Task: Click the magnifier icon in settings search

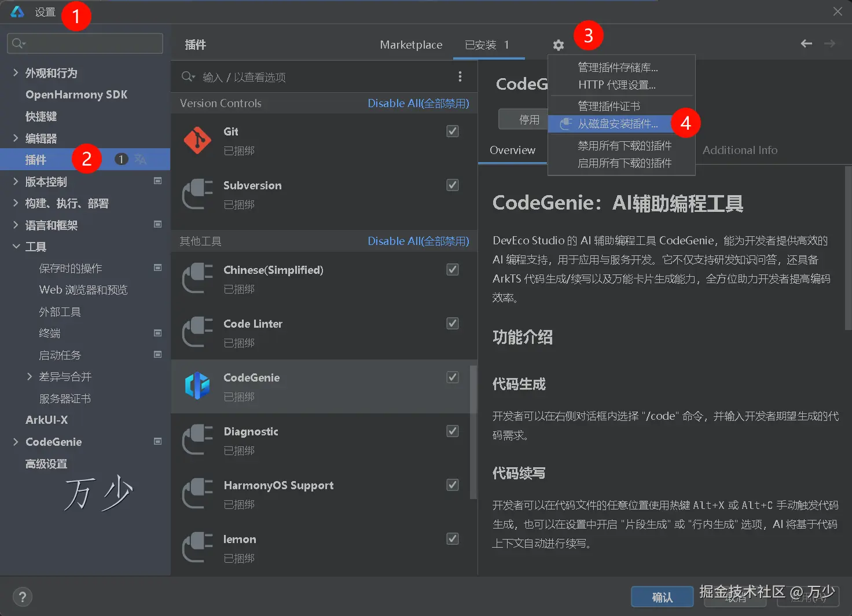Action: [19, 43]
